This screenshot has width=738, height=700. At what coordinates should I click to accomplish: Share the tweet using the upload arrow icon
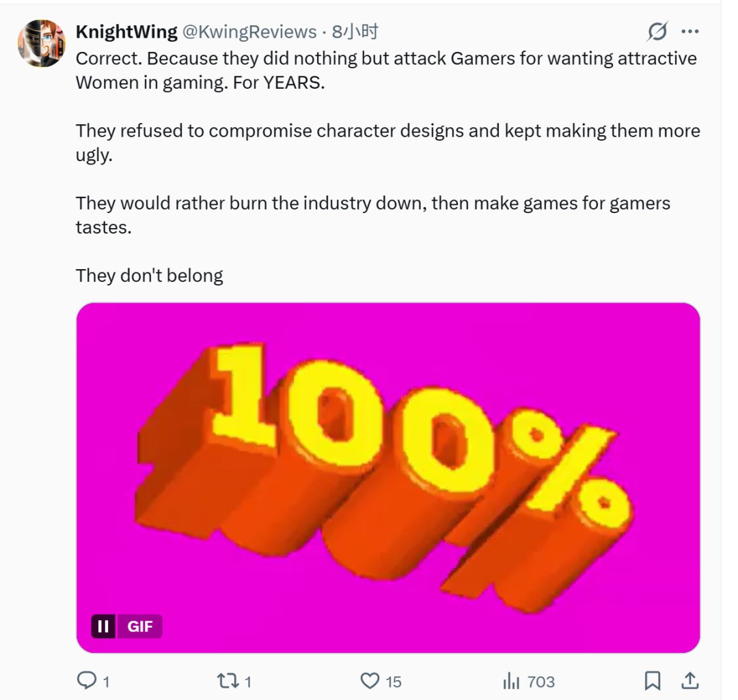pyautogui.click(x=689, y=680)
